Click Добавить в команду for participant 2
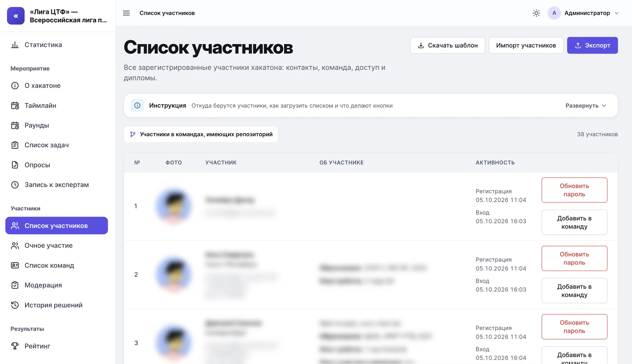 (x=574, y=291)
